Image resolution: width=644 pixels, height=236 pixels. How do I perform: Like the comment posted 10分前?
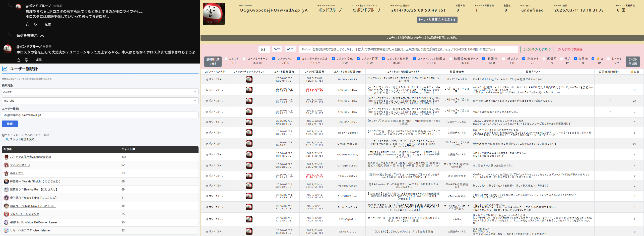(28, 24)
